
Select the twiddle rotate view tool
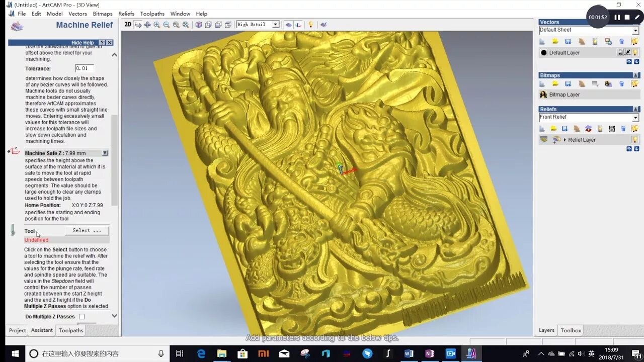(x=138, y=25)
